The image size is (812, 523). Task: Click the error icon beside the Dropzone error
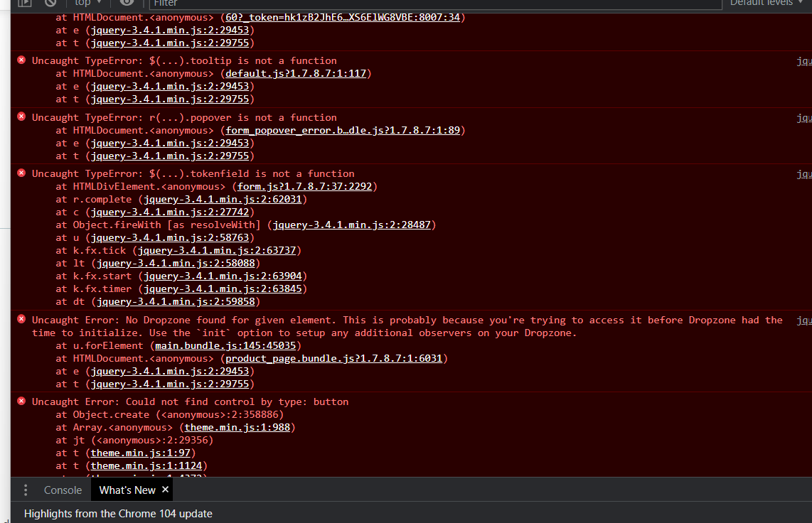coord(21,319)
